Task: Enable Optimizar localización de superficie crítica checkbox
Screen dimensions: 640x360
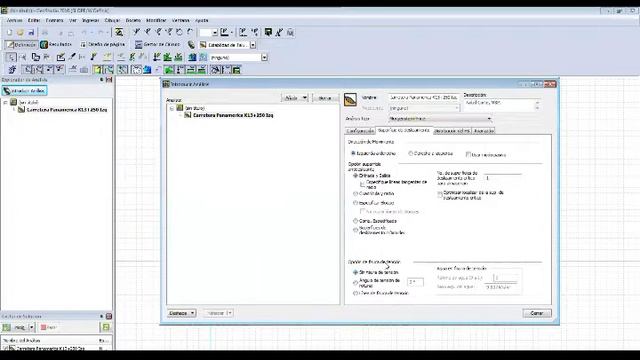Action: click(440, 195)
